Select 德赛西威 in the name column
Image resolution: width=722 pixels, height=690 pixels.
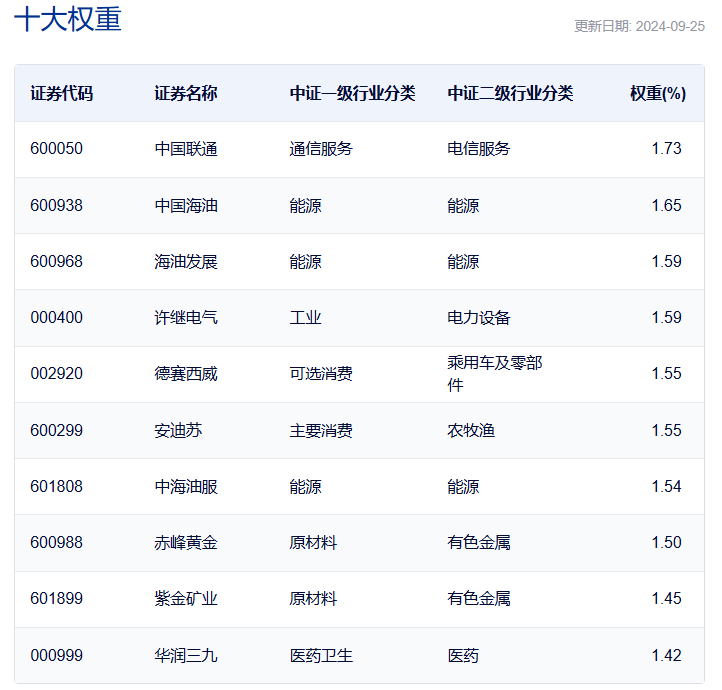pyautogui.click(x=186, y=374)
